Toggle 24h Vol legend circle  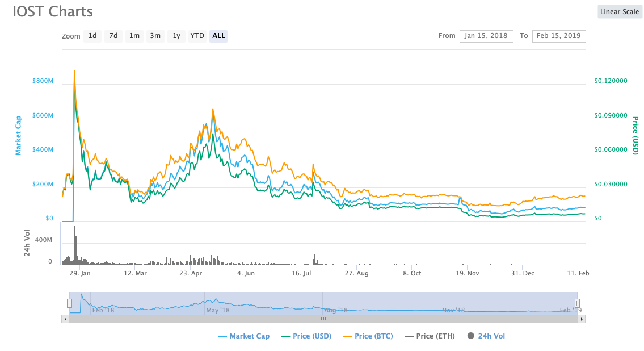[x=486, y=336]
